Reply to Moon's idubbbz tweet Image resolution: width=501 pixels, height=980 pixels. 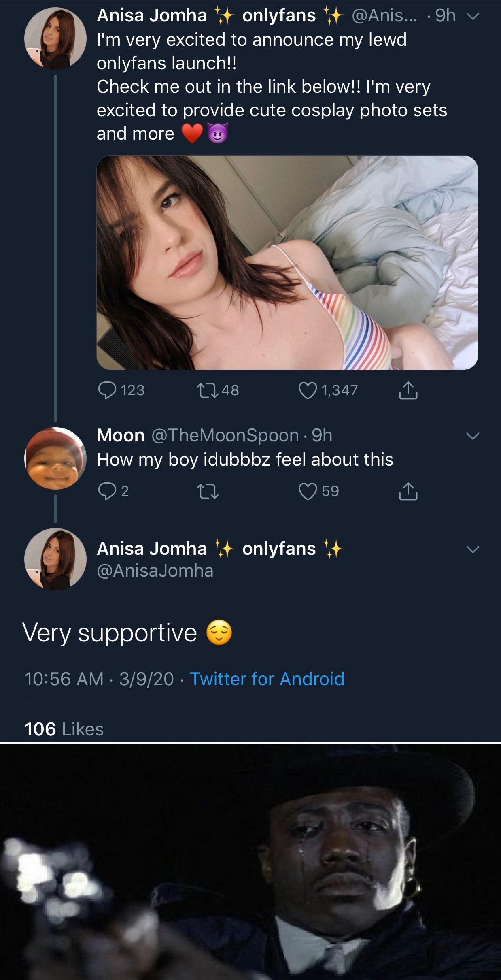pos(106,491)
